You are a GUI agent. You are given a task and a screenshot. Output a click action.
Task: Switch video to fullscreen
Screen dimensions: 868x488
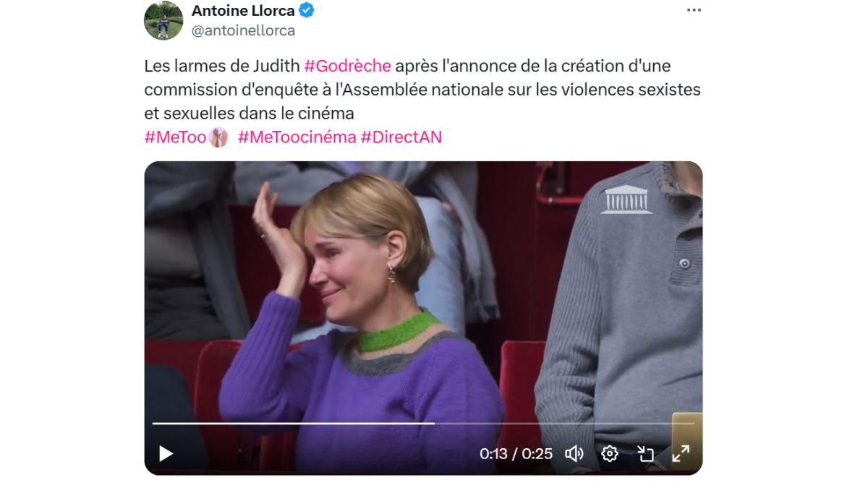click(x=681, y=453)
